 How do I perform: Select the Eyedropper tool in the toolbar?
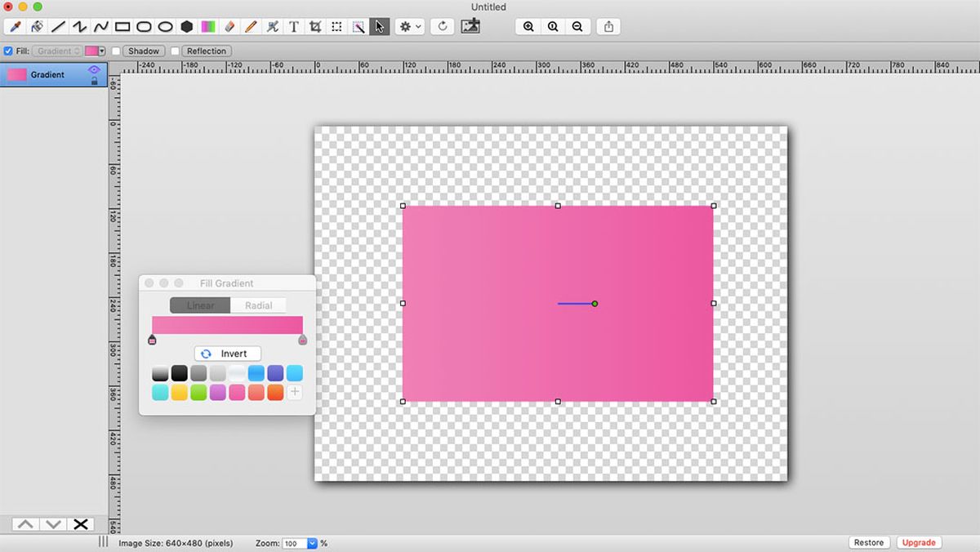click(13, 26)
